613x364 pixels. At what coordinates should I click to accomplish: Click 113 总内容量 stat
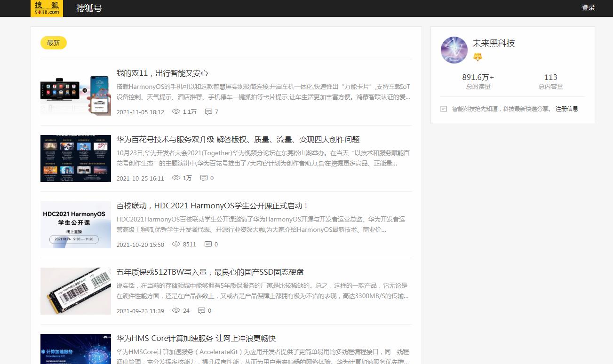(x=550, y=81)
